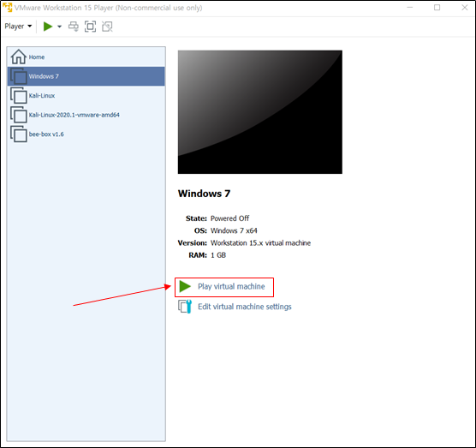Click the Windows 7 heading text
The height and width of the screenshot is (448, 476).
(x=204, y=194)
